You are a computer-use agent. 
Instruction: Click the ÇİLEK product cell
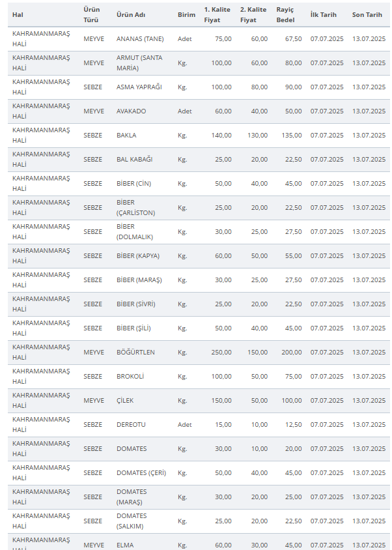(125, 401)
